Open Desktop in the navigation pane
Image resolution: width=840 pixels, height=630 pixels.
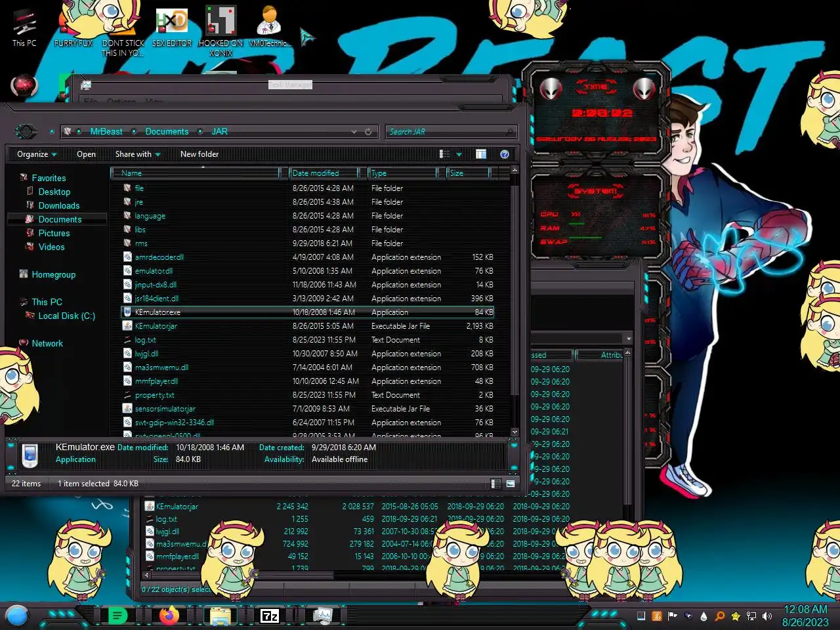54,192
